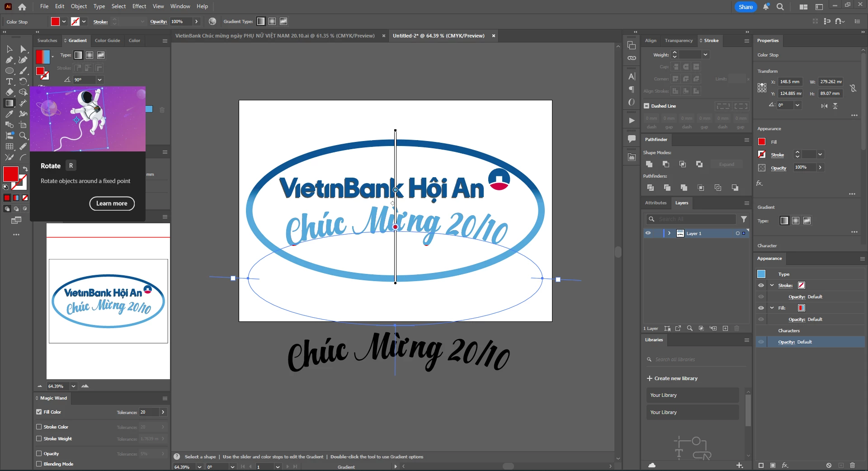Open fill color dropdown in control bar
868x471 pixels.
point(64,21)
